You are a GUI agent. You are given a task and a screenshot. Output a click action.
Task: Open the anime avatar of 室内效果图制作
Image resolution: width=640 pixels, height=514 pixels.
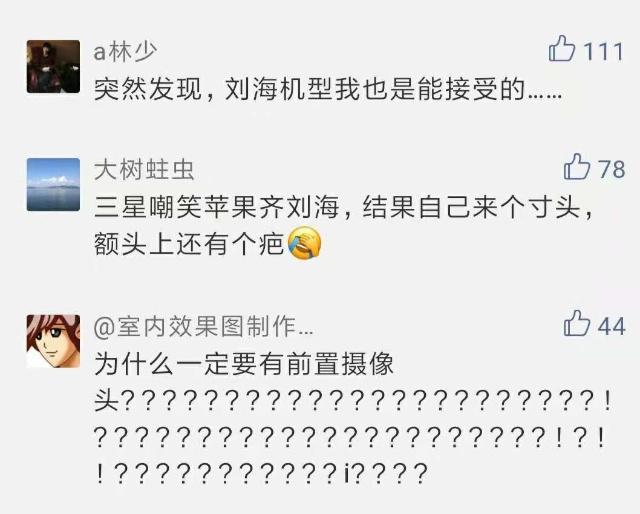53,341
